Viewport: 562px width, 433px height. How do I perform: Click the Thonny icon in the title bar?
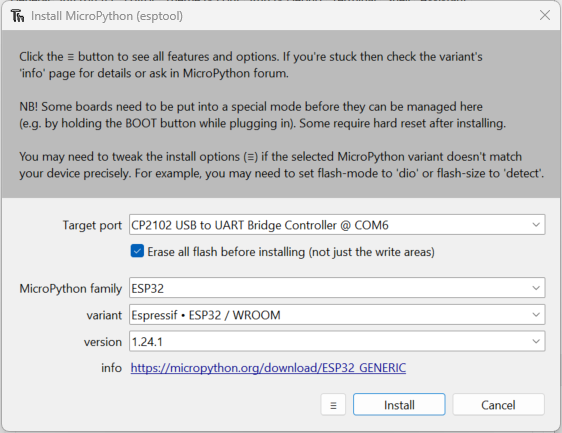click(17, 16)
